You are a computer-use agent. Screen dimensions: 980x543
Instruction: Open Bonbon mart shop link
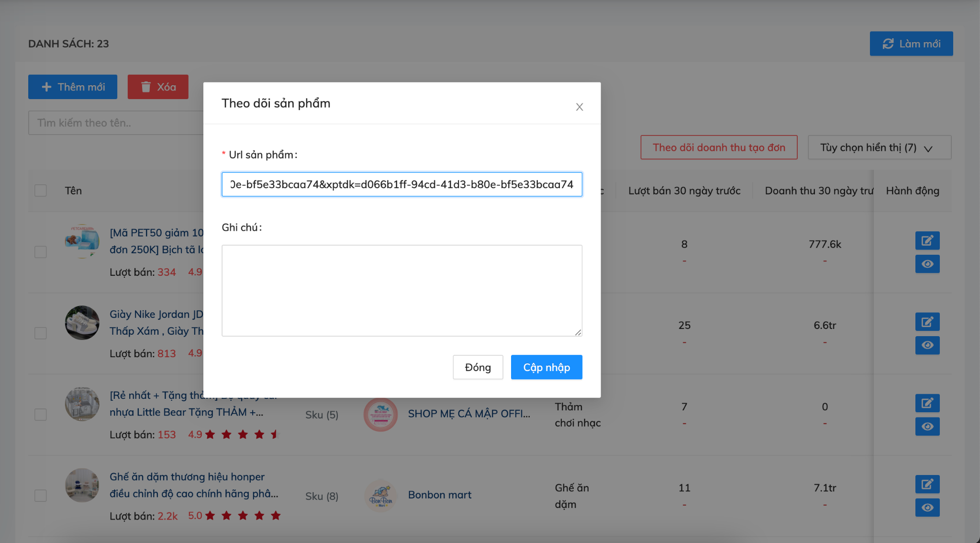[x=439, y=495]
